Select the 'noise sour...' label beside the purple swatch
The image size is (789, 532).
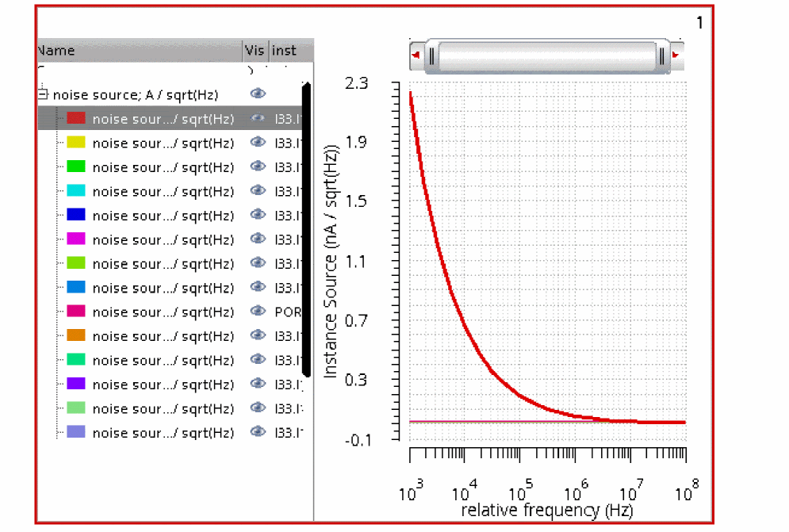pos(163,385)
